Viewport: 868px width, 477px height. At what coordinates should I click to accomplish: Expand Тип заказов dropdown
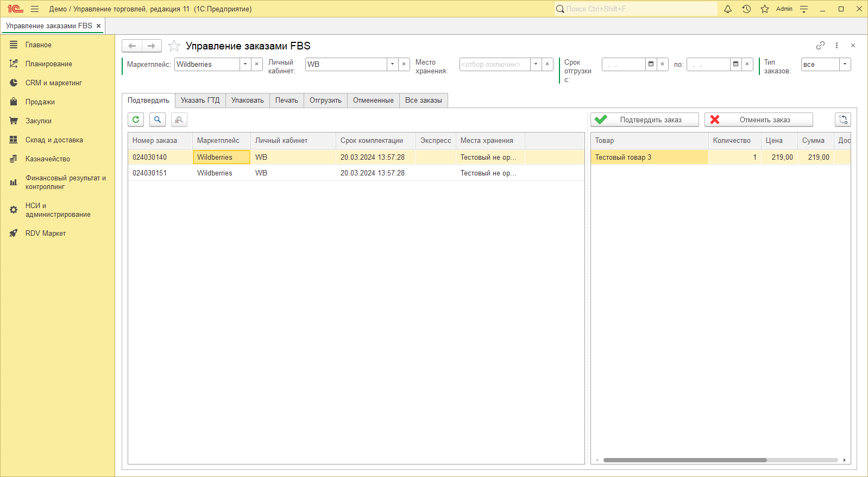coord(845,64)
